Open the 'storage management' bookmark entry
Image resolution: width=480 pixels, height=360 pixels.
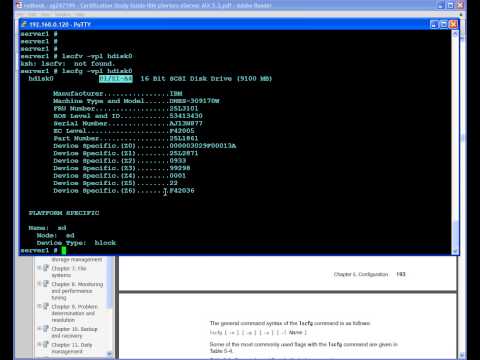(x=77, y=259)
